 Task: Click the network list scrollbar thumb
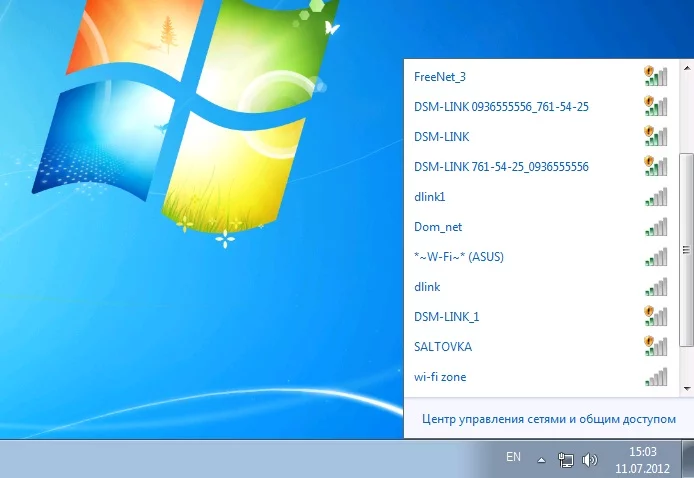(x=686, y=250)
